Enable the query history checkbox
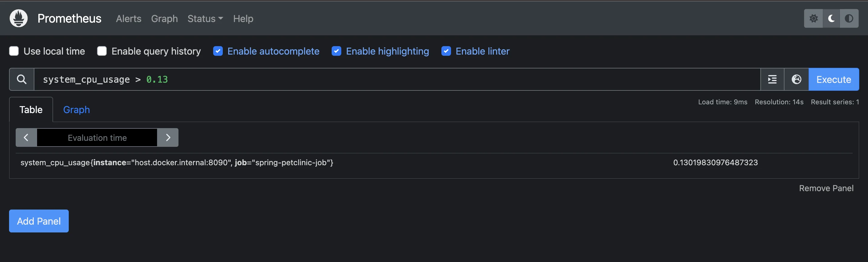Image resolution: width=868 pixels, height=262 pixels. [x=102, y=51]
